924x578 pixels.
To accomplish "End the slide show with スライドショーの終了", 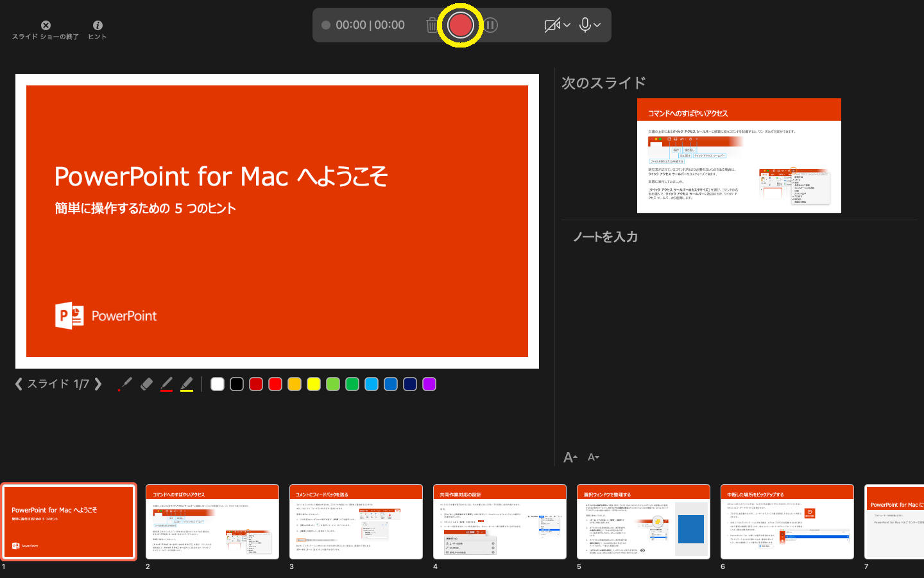I will 46,30.
